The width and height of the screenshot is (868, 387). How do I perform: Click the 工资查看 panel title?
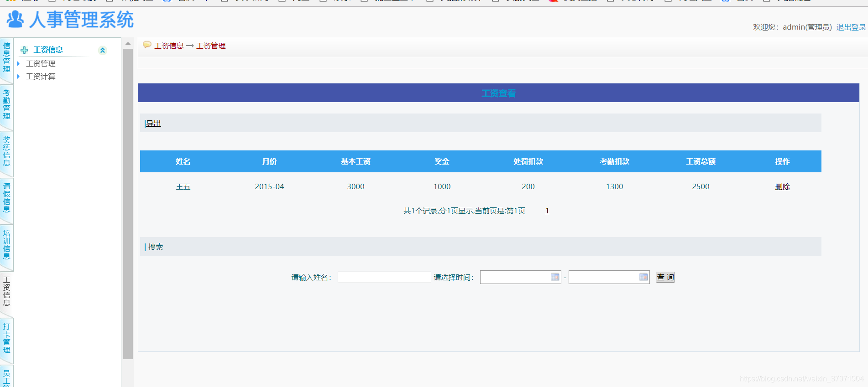(498, 93)
